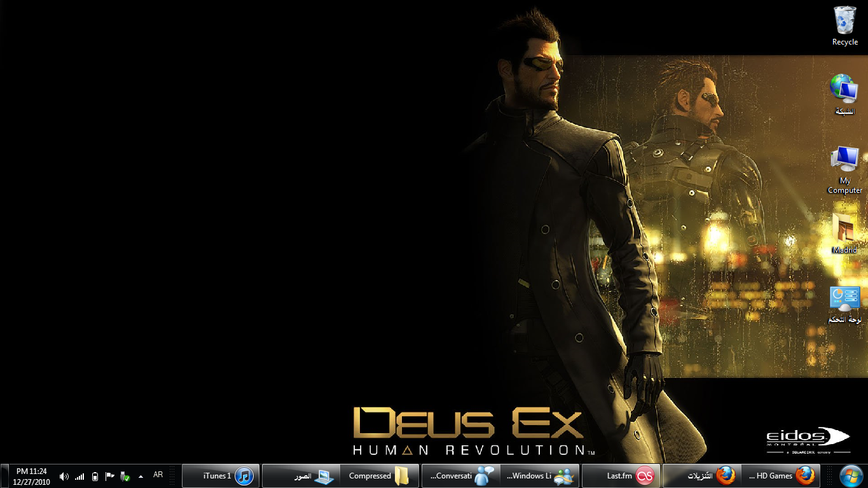This screenshot has width=868, height=488.
Task: Open the Windows Start orb
Action: coord(850,476)
